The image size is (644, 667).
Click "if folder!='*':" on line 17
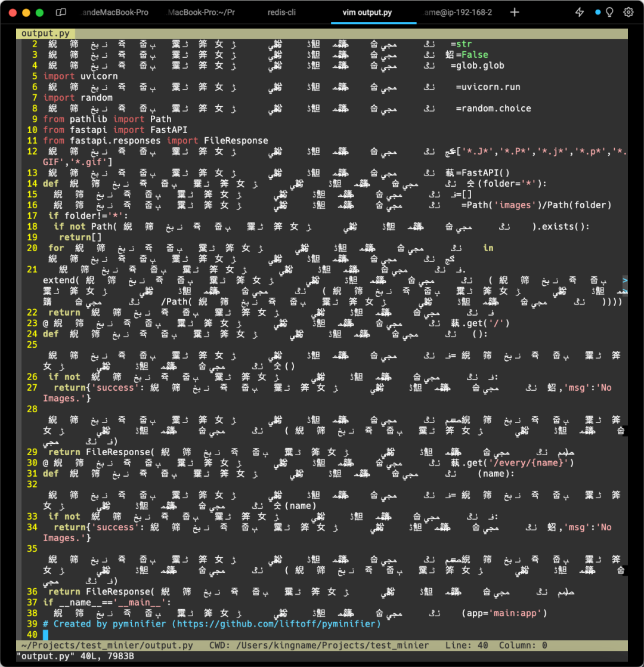tap(88, 215)
